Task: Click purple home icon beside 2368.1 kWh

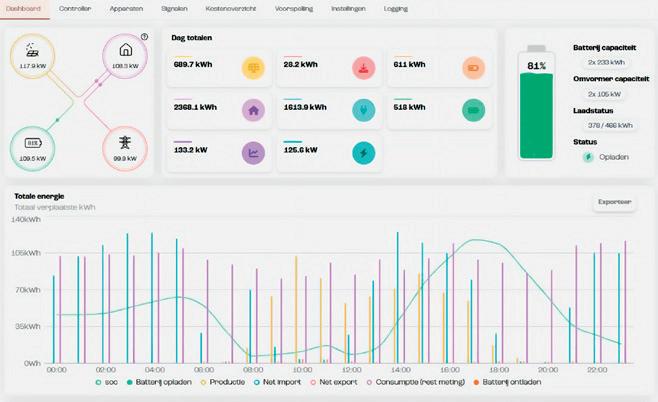Action: [253, 110]
